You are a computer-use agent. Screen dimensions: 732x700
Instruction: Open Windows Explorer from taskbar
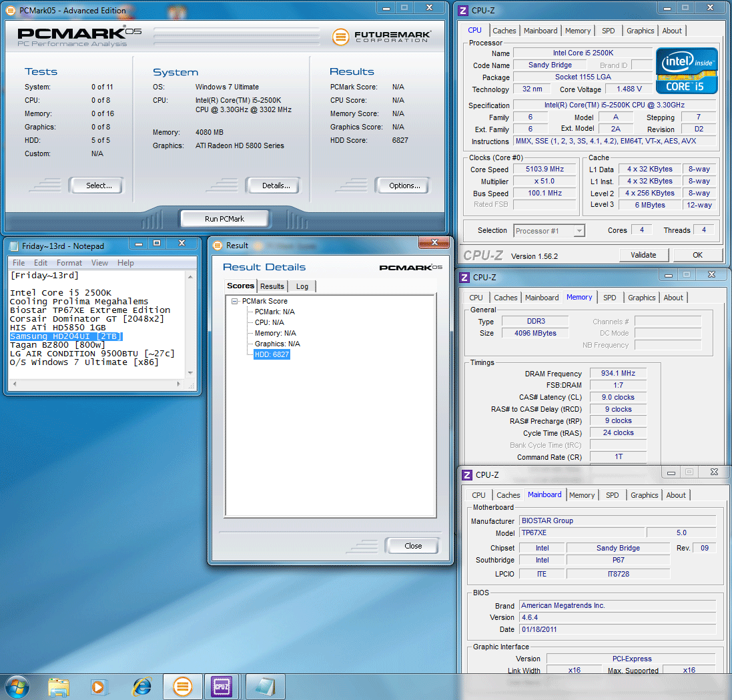click(59, 686)
